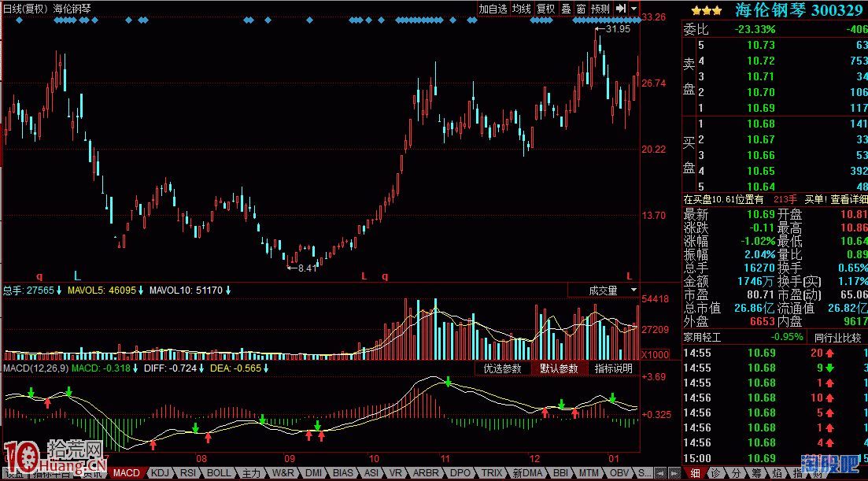Click the DEA value down-arrow icon

point(266,368)
